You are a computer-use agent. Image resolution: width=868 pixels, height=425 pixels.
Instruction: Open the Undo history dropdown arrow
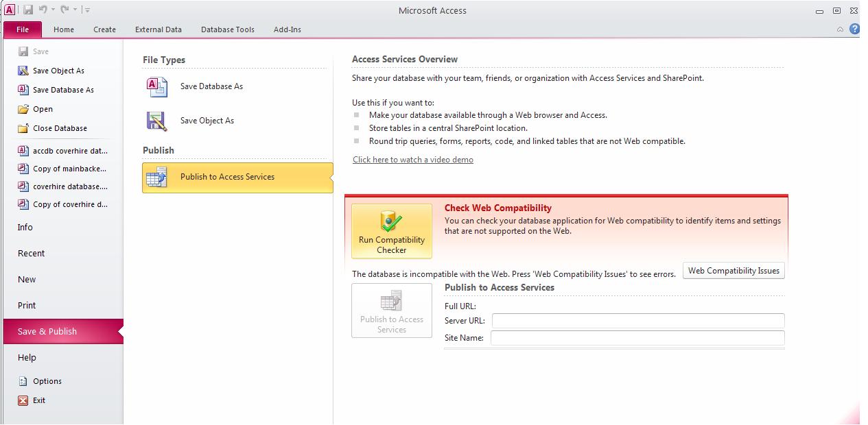[x=53, y=10]
